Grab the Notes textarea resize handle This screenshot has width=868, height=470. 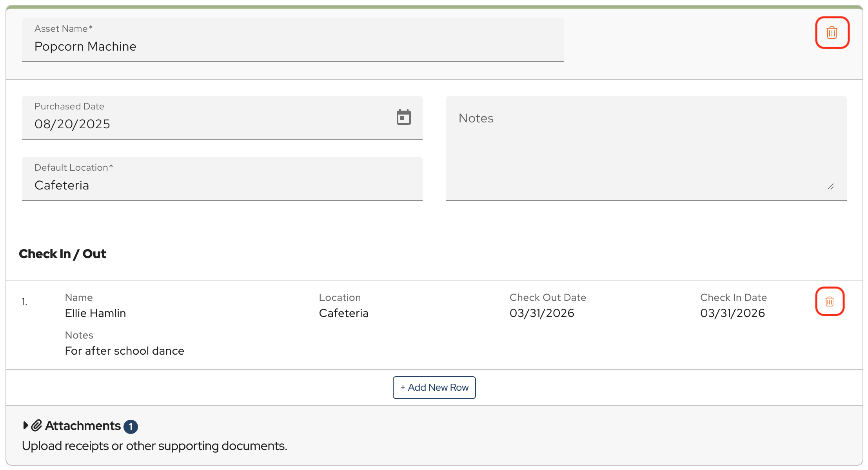click(x=830, y=186)
